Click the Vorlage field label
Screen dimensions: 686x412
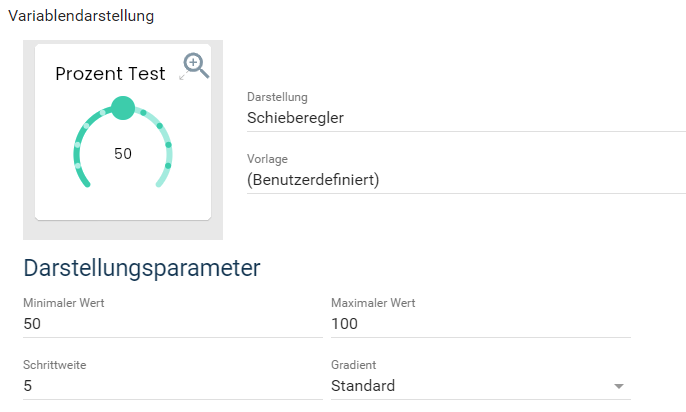[x=267, y=159]
